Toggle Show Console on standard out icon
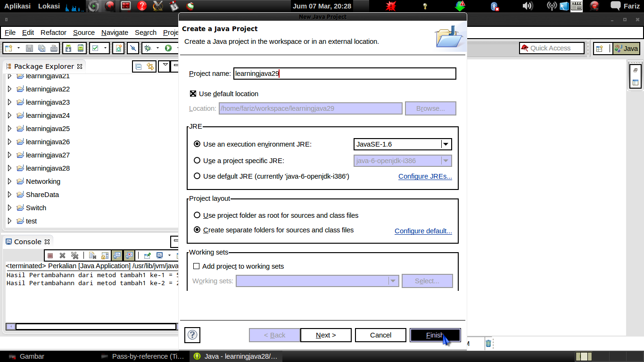The image size is (644, 362). [x=117, y=255]
